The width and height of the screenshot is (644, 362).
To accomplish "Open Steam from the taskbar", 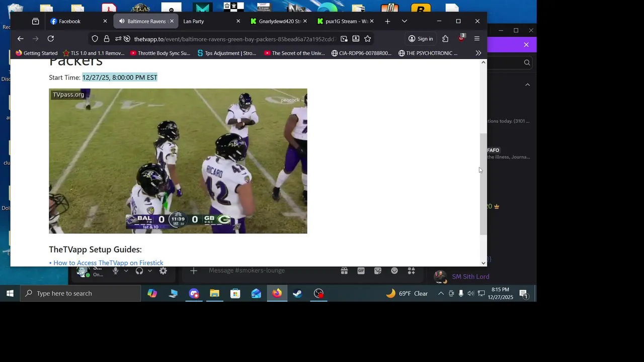I will click(x=298, y=293).
